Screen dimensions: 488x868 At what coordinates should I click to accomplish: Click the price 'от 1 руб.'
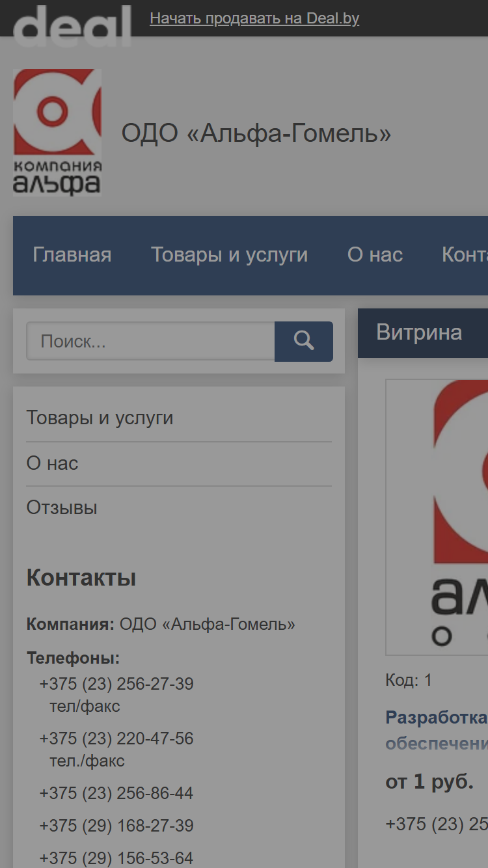[429, 782]
